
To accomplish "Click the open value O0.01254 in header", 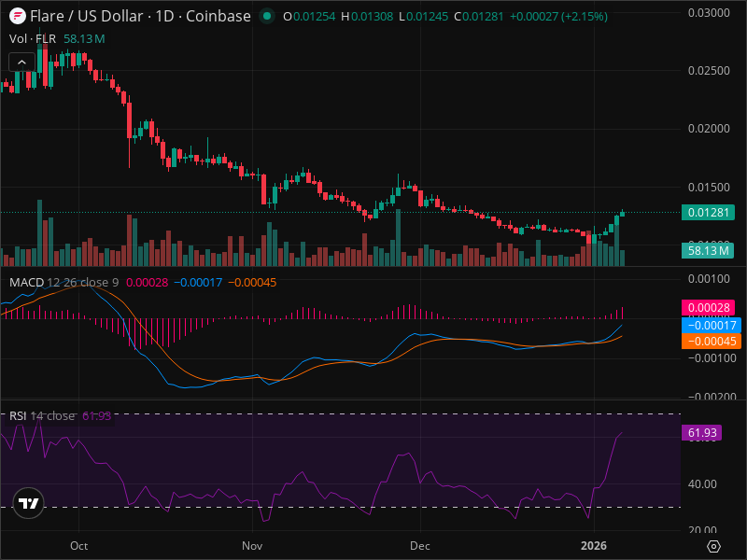I will (309, 17).
